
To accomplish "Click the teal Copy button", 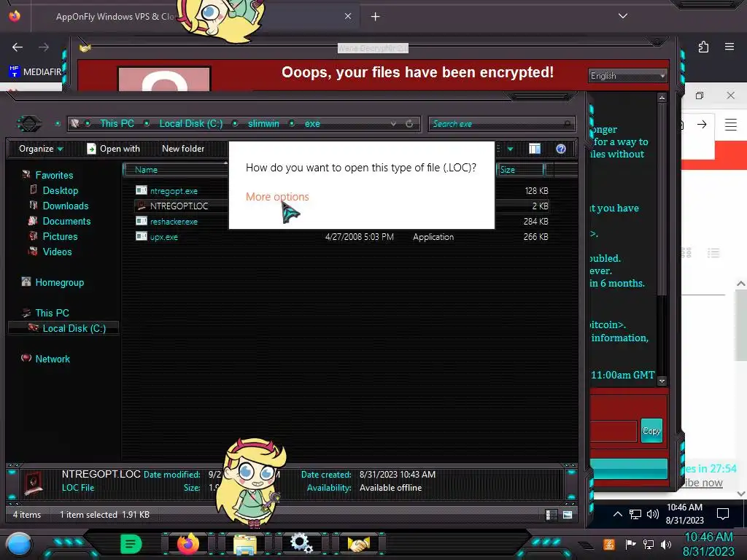I will tap(651, 430).
